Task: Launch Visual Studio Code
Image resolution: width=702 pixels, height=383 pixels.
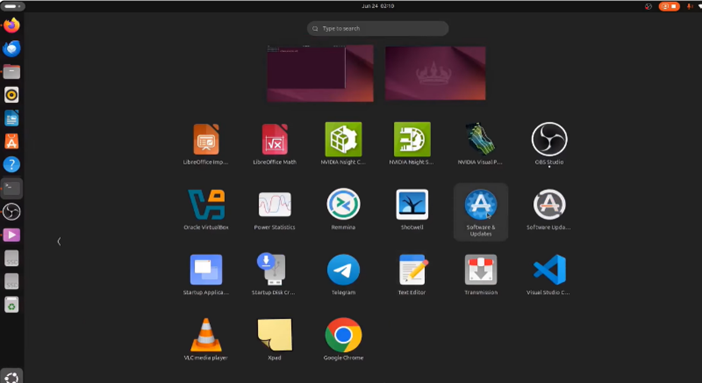Action: tap(549, 275)
